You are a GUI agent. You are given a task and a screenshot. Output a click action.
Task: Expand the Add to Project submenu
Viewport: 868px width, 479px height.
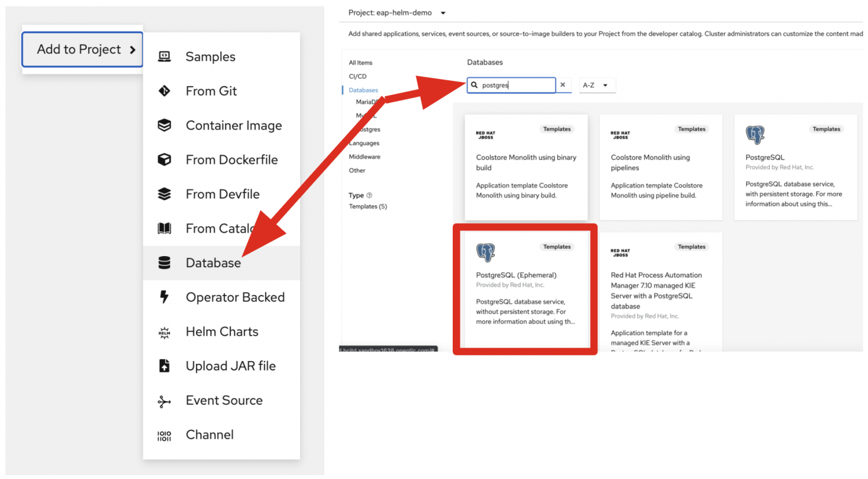point(83,49)
